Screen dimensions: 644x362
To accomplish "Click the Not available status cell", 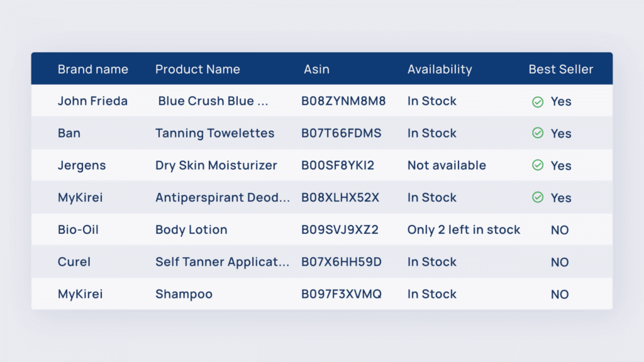I will point(447,165).
